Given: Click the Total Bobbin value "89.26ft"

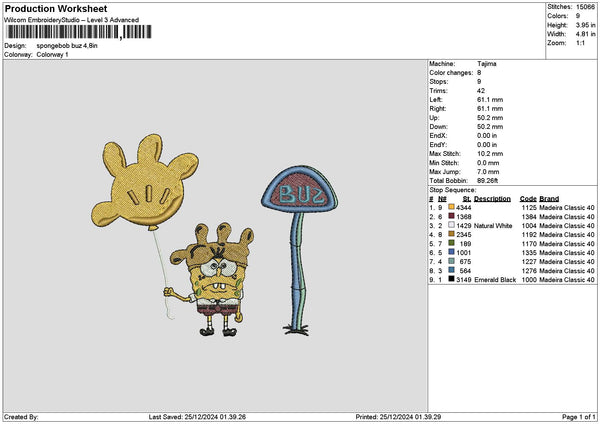Looking at the screenshot, I should (x=488, y=181).
